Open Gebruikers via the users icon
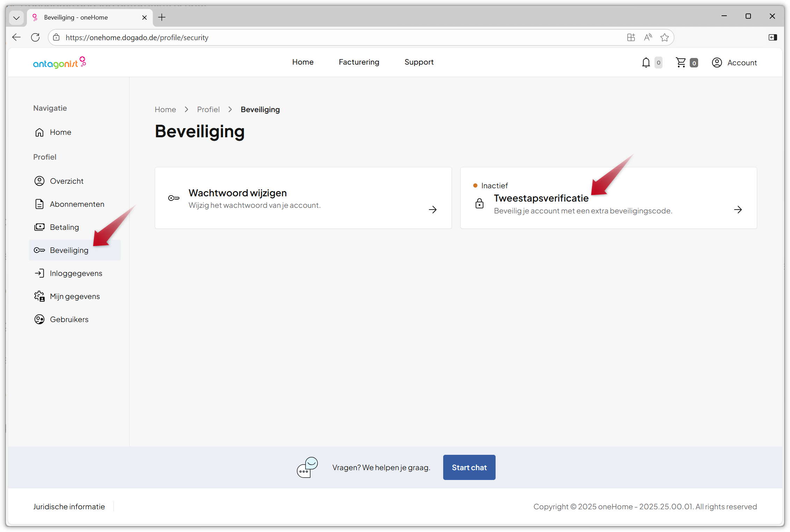Viewport: 790px width, 532px height. tap(39, 319)
